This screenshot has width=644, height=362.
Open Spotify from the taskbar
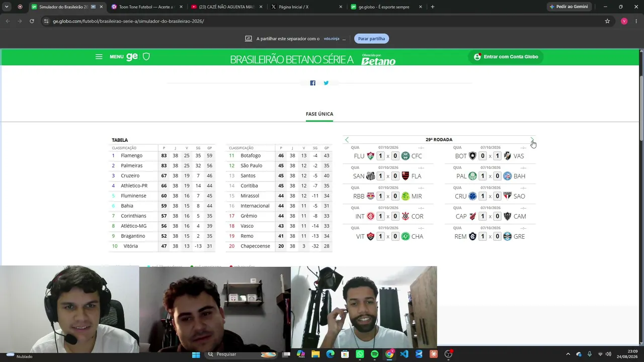[374, 354]
